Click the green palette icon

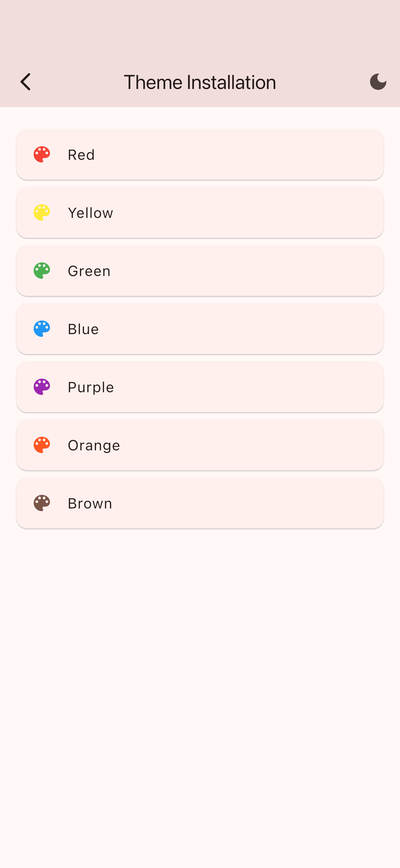click(42, 271)
